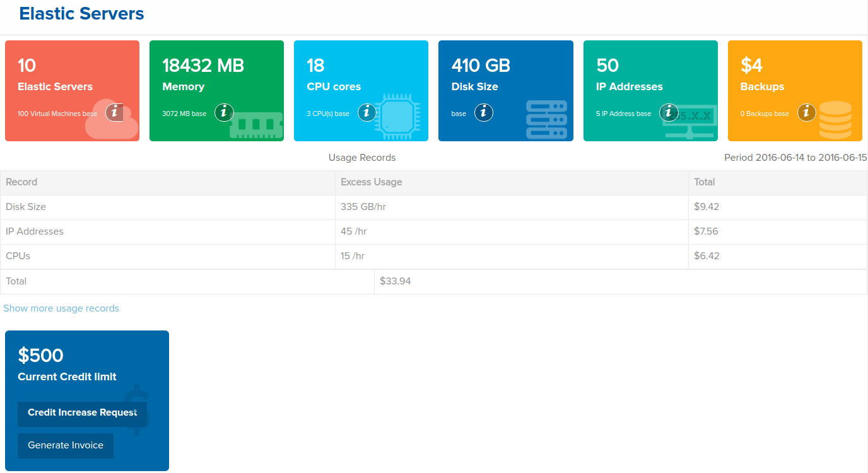Open the Elastic Servers page title
Screen dimensions: 868x473
click(81, 13)
